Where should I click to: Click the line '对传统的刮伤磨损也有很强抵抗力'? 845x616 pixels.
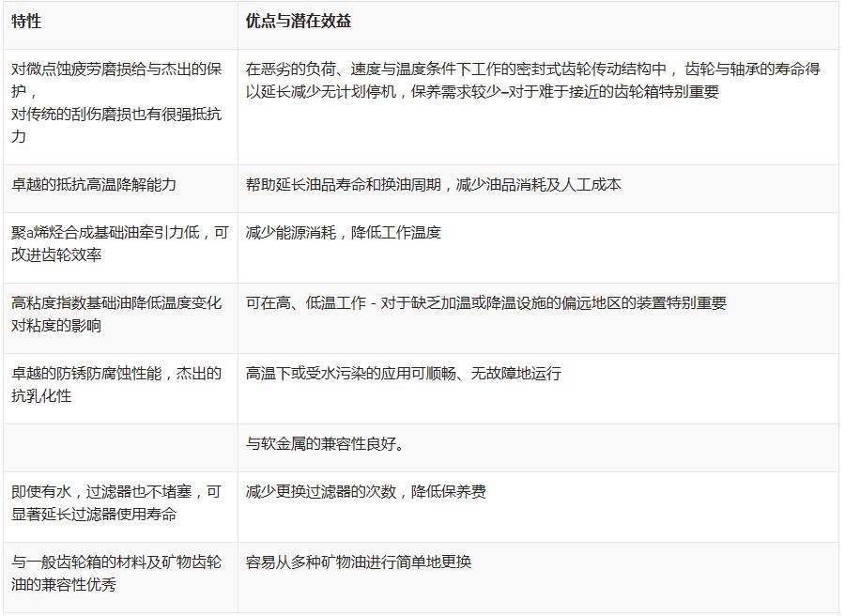click(116, 125)
